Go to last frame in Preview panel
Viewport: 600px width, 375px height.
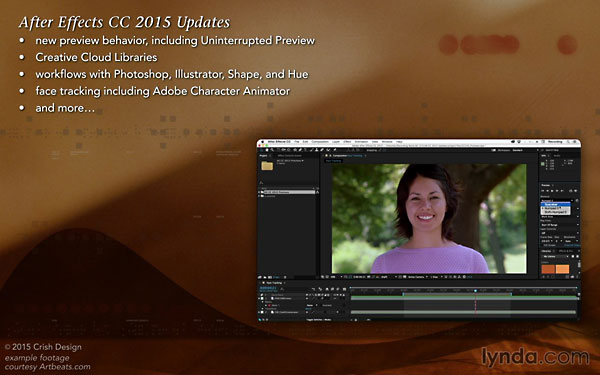(562, 191)
